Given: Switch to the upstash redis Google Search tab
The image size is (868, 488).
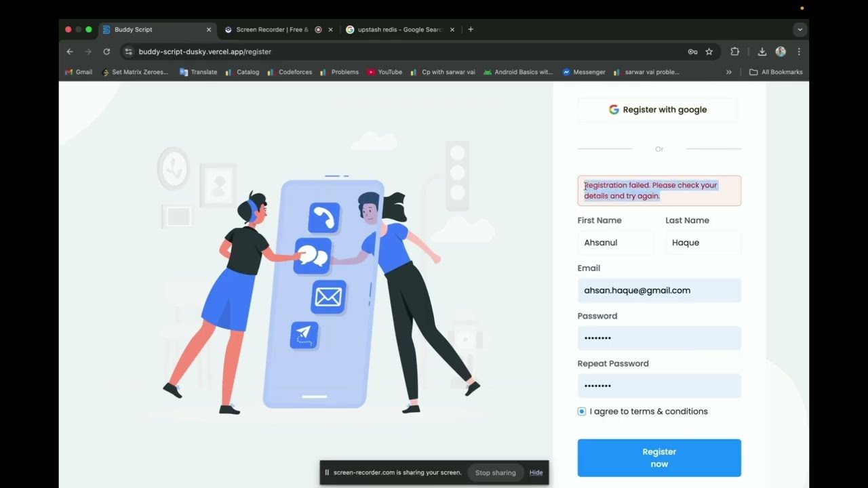Looking at the screenshot, I should pos(400,30).
